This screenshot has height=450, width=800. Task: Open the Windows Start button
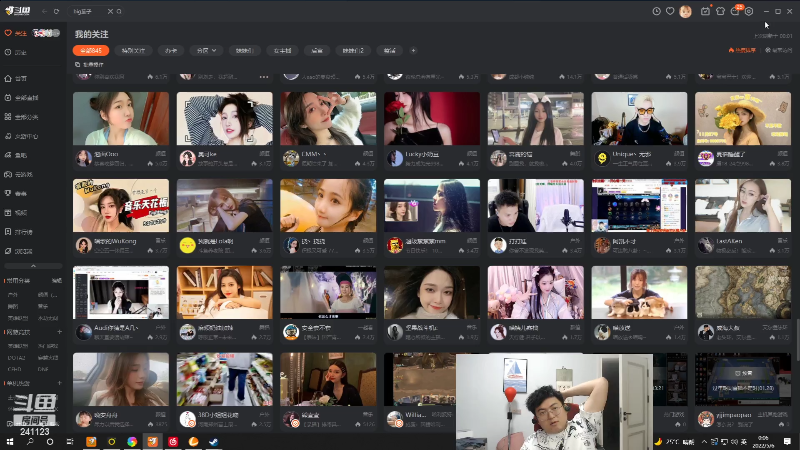10,441
